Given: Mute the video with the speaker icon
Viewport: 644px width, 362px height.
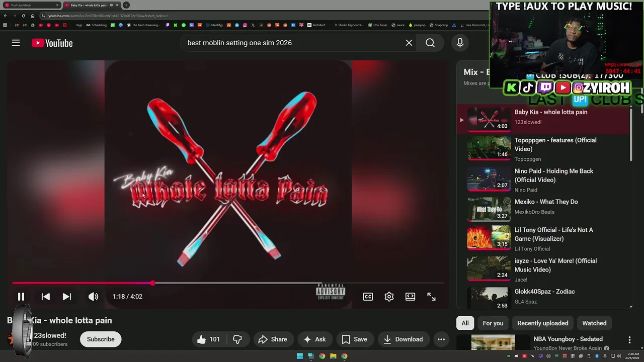Looking at the screenshot, I should coord(93,297).
